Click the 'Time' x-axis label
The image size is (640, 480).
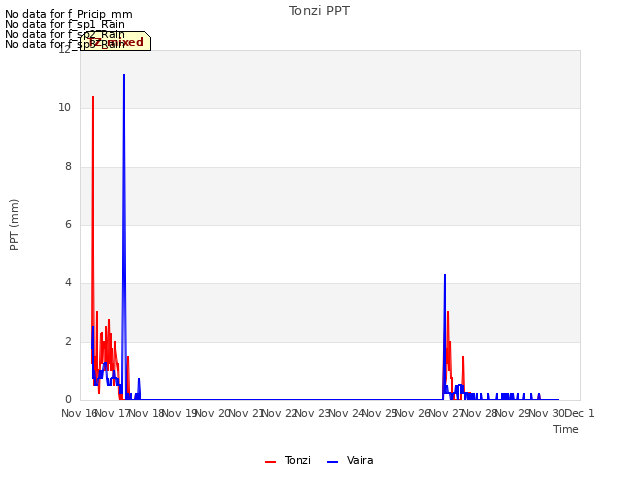coord(566,429)
